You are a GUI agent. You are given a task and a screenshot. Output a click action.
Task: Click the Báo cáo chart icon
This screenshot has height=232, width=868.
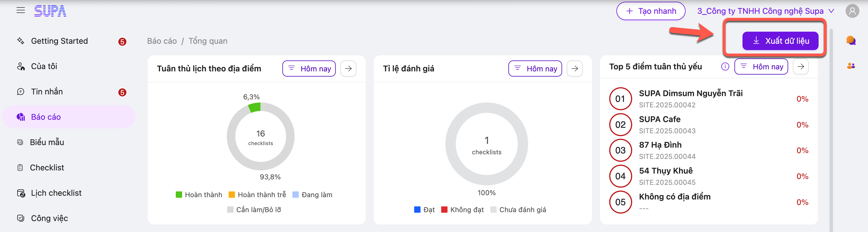tap(21, 117)
